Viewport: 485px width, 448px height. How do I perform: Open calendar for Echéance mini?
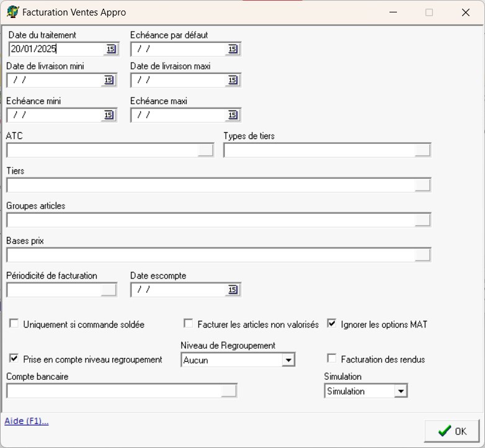tap(109, 115)
